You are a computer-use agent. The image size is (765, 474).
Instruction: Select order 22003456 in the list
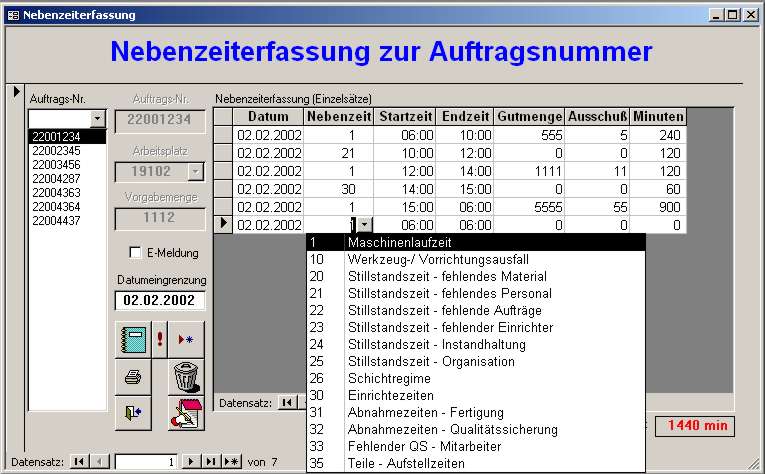[56, 164]
